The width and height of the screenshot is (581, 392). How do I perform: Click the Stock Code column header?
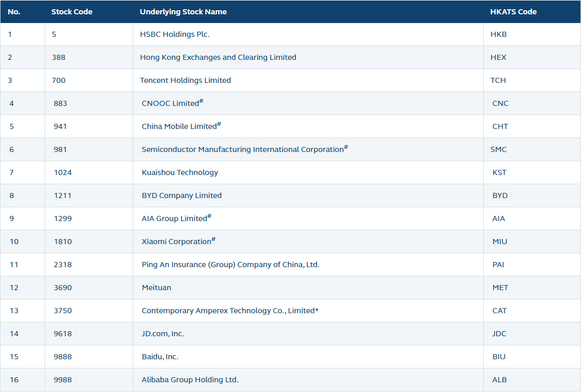point(72,11)
